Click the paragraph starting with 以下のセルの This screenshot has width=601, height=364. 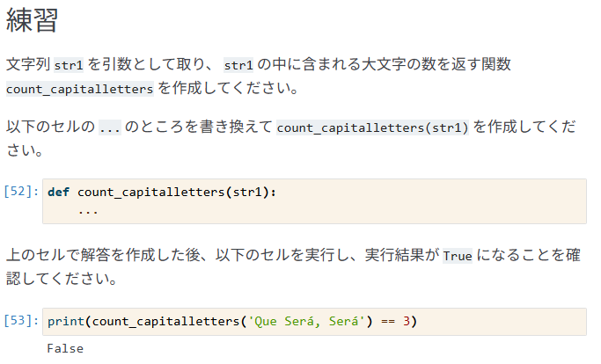[x=290, y=138]
